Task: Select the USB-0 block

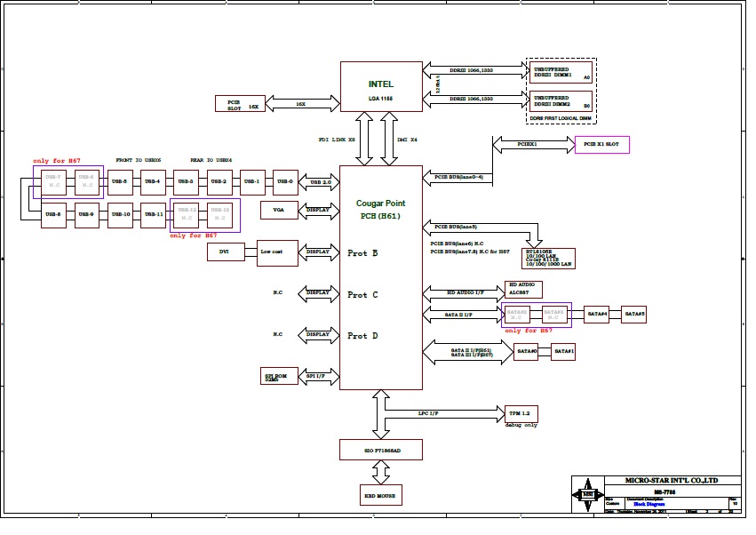Action: coord(285,181)
